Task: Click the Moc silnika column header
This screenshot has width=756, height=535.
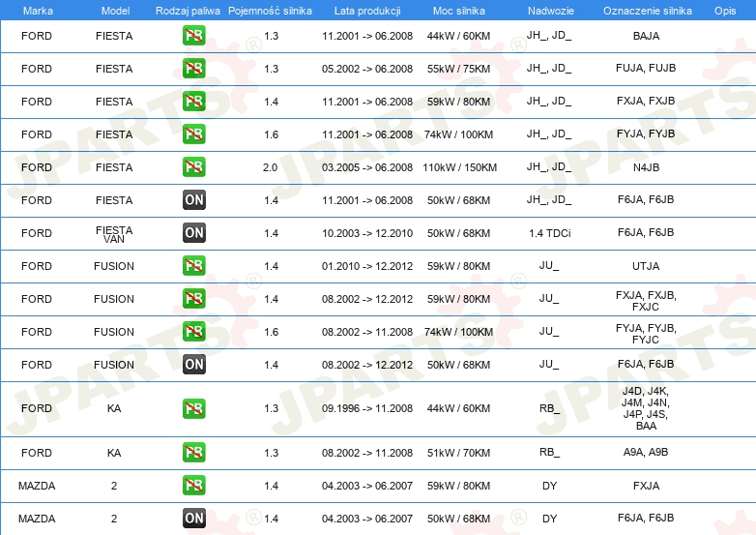Action: coord(458,11)
